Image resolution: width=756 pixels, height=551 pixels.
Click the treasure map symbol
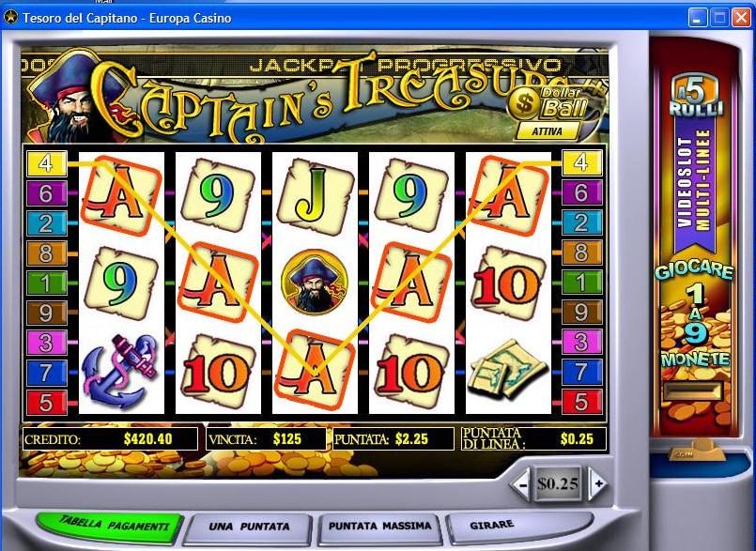507,370
